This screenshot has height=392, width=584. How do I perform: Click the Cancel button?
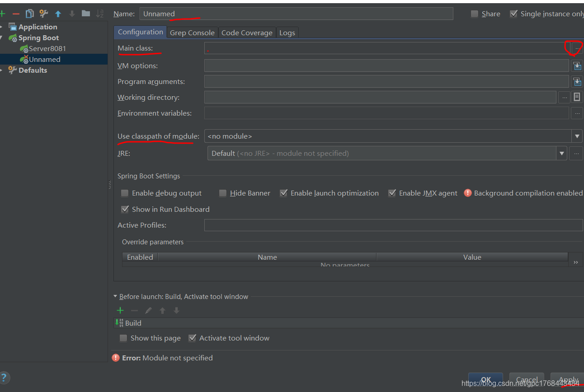[x=527, y=380]
